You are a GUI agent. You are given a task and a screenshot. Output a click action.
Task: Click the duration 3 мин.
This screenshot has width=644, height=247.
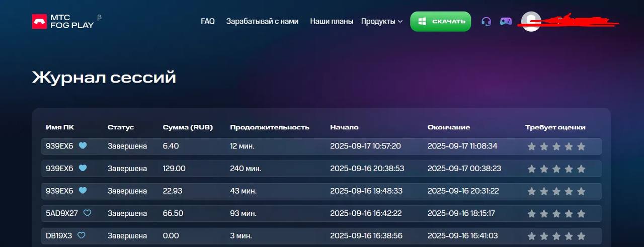(241, 235)
